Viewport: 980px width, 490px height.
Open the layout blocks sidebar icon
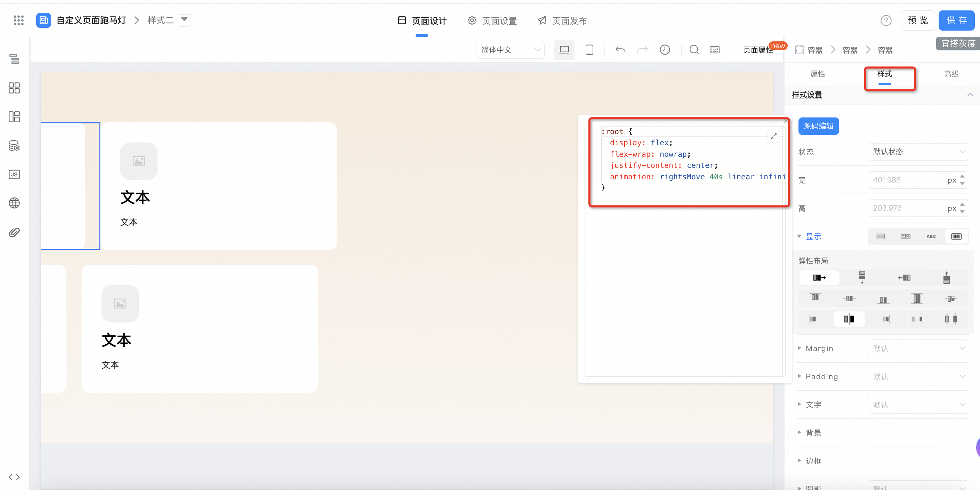(x=15, y=117)
